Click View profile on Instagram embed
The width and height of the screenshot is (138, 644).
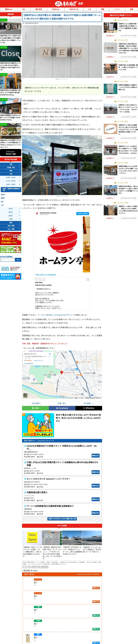82,213
